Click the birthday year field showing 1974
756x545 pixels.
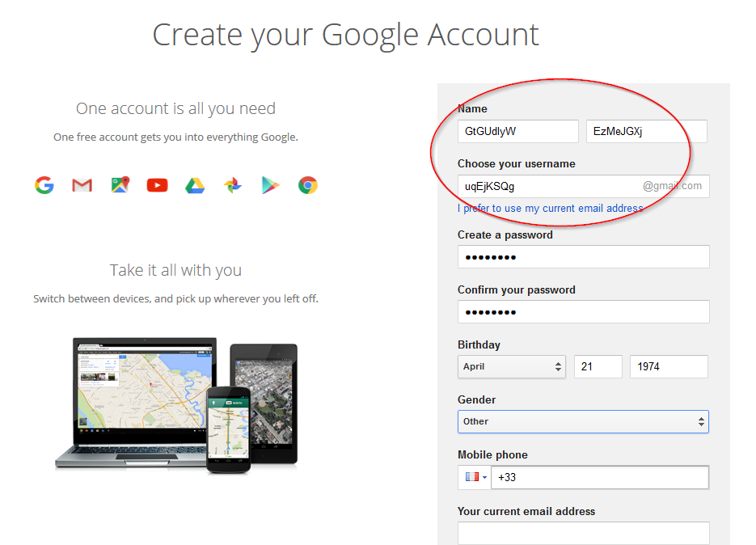coord(669,366)
